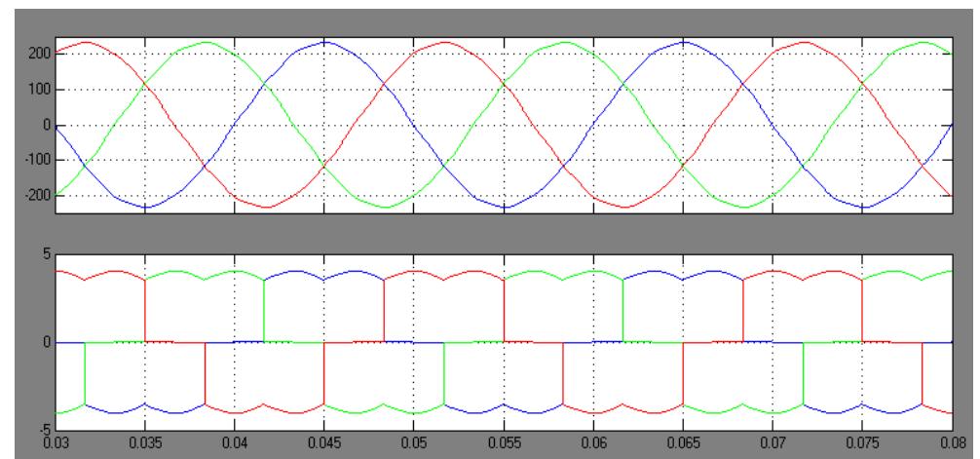Click the -200 label on upper plot
The width and height of the screenshot is (980, 459).
point(37,196)
